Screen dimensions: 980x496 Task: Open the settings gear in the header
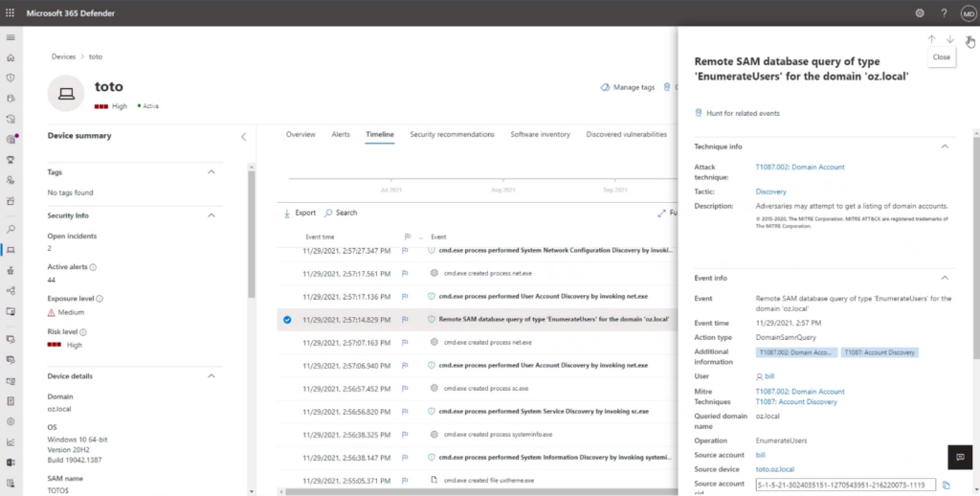tap(920, 12)
